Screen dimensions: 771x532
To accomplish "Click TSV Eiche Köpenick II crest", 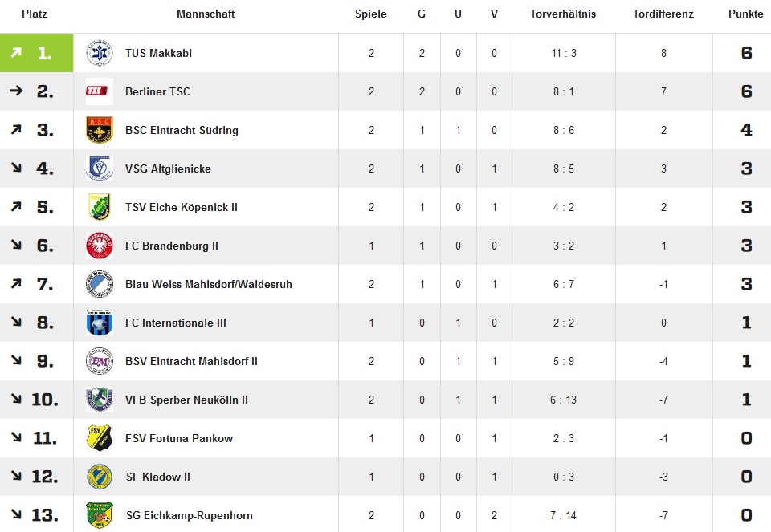I will pyautogui.click(x=99, y=207).
